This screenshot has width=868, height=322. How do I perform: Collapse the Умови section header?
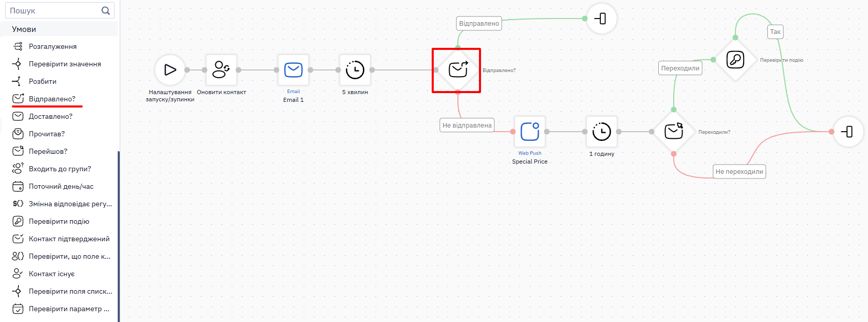(60, 29)
